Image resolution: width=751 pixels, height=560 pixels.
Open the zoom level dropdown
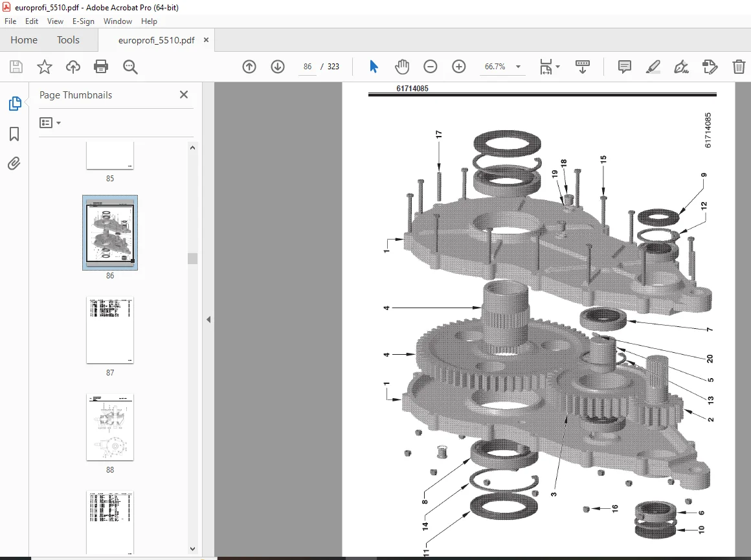(518, 67)
